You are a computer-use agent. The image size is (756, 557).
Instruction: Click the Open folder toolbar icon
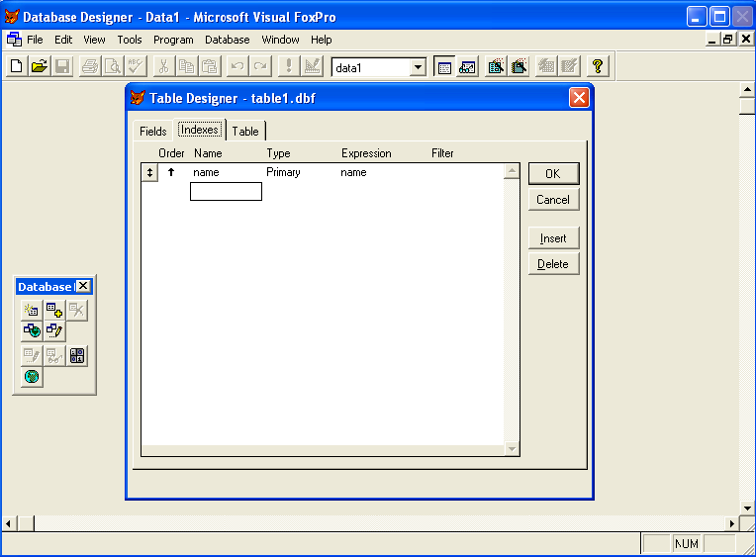[40, 66]
